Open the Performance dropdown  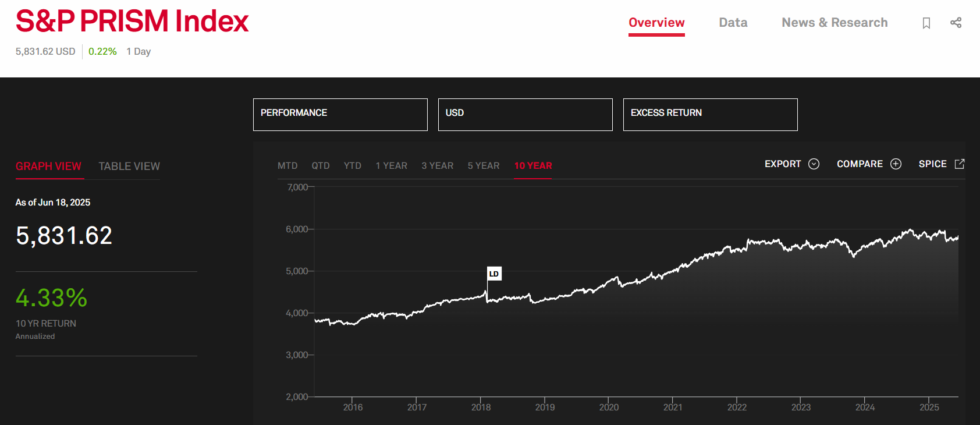coord(340,115)
